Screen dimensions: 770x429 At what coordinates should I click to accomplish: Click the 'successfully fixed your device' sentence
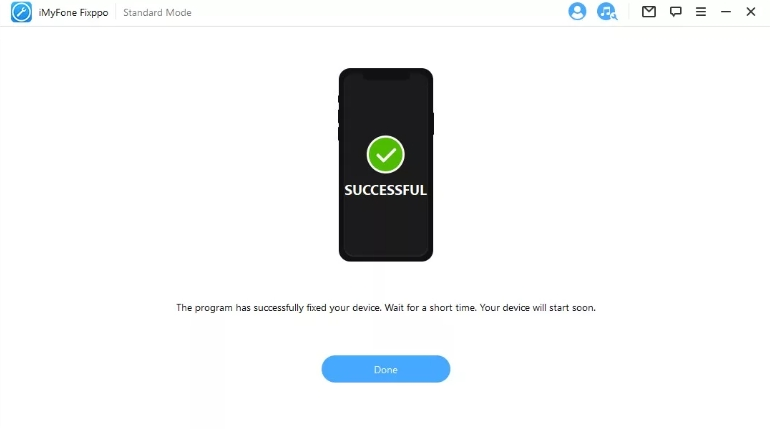[317, 308]
